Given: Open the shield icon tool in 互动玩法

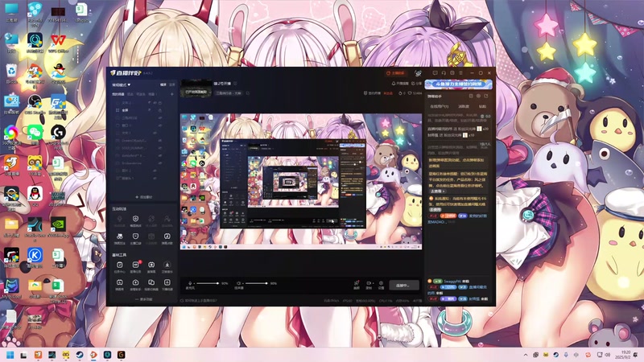Looking at the screenshot, I should [x=135, y=220].
